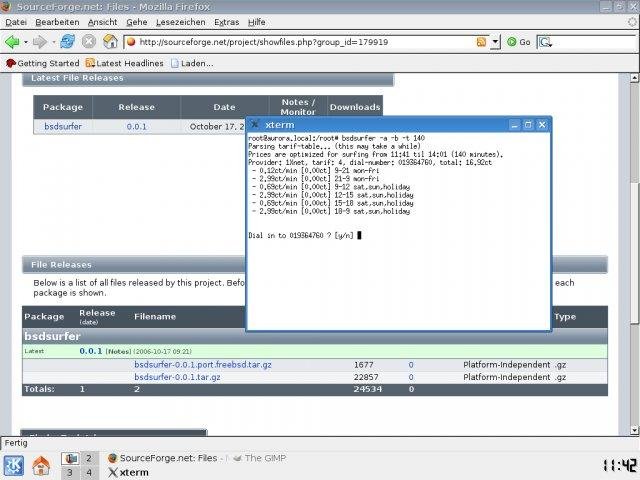The height and width of the screenshot is (480, 640).
Task: Open the Getting Started bookmark
Action: 42,63
